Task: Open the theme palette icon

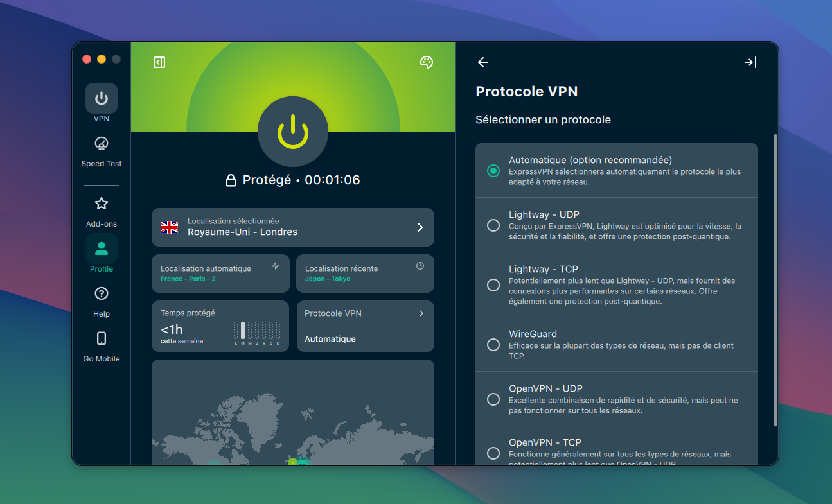Action: (x=427, y=62)
